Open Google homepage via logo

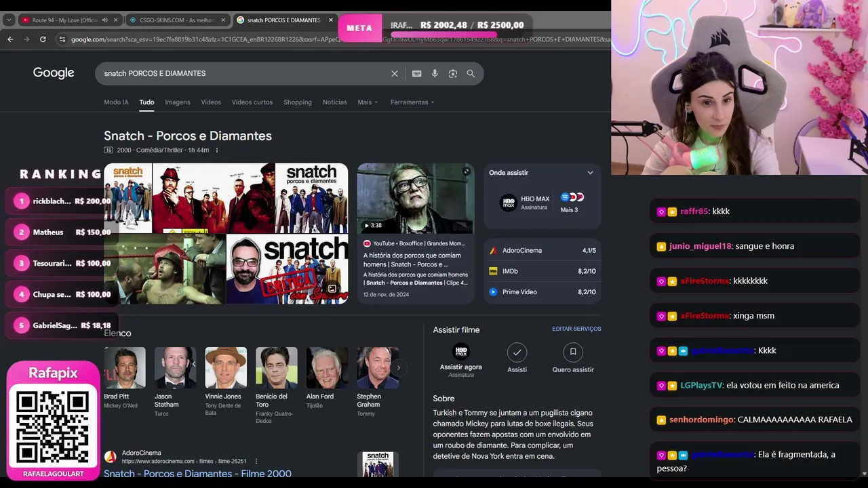54,73
